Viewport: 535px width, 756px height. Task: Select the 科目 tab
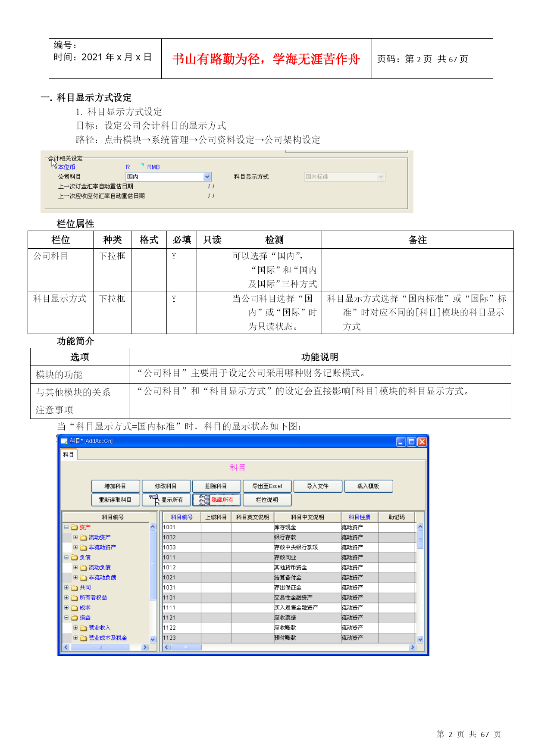pyautogui.click(x=69, y=455)
